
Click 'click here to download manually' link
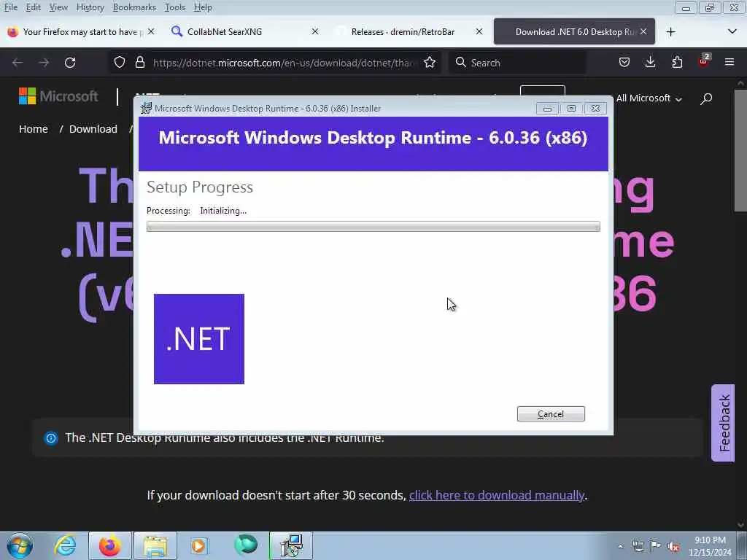pos(496,495)
